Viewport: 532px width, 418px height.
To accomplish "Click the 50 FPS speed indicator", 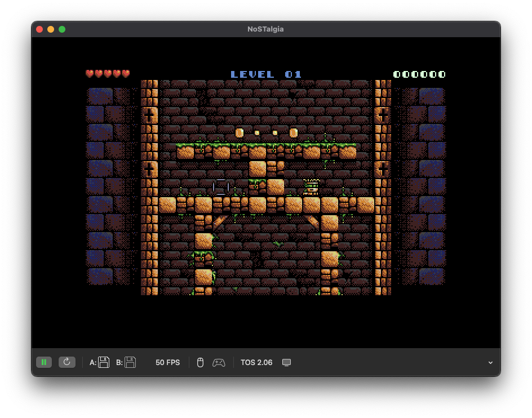I will point(167,362).
